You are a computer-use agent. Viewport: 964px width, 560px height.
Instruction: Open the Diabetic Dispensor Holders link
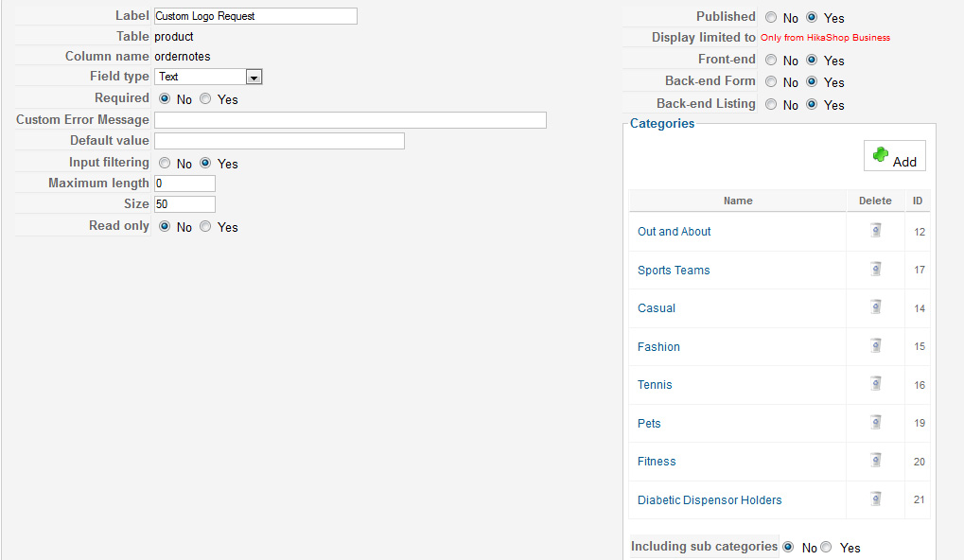point(710,499)
